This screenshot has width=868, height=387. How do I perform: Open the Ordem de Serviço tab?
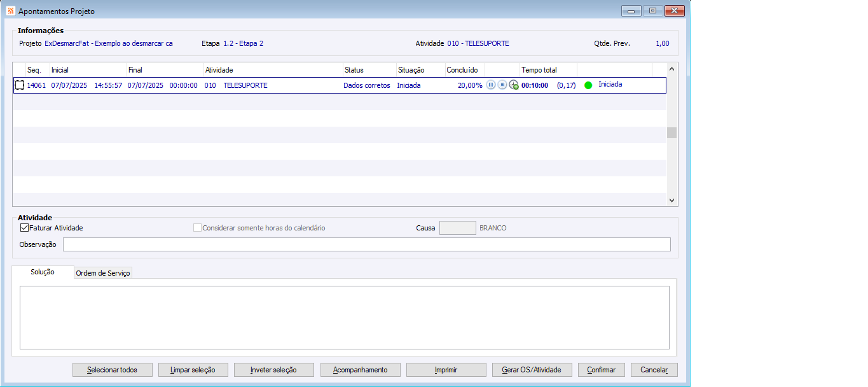(103, 273)
